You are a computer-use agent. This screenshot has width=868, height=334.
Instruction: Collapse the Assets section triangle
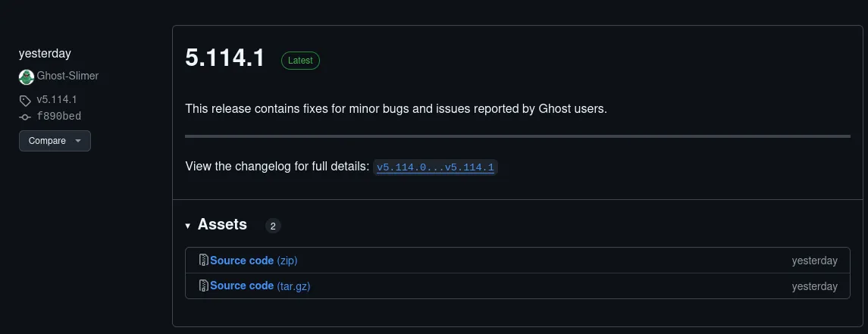coord(188,226)
